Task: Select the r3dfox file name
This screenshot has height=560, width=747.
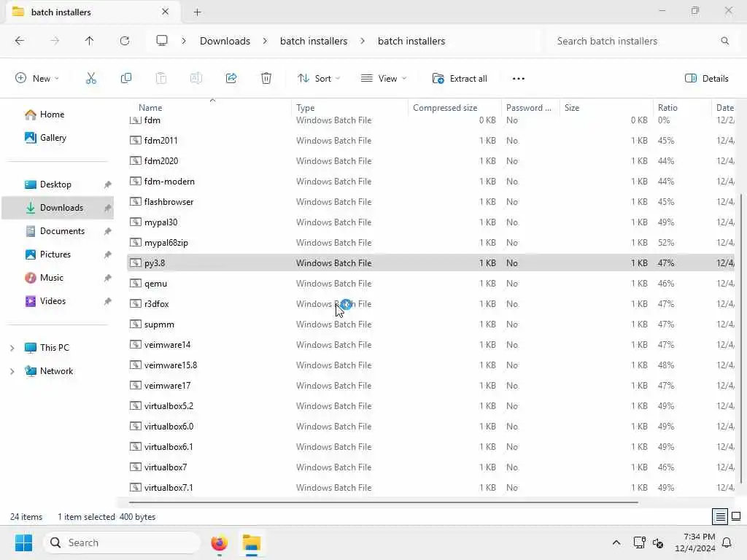Action: 156,304
